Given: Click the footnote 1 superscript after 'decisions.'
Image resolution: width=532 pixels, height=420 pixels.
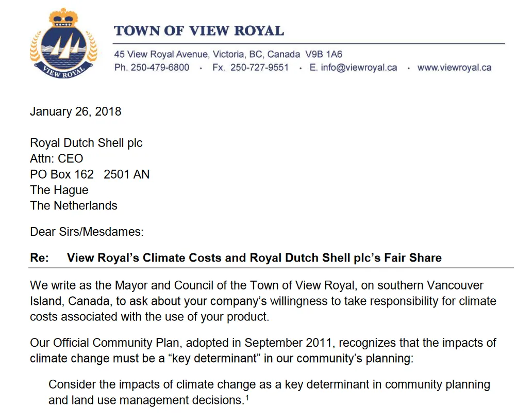Looking at the screenshot, I should click(247, 397).
